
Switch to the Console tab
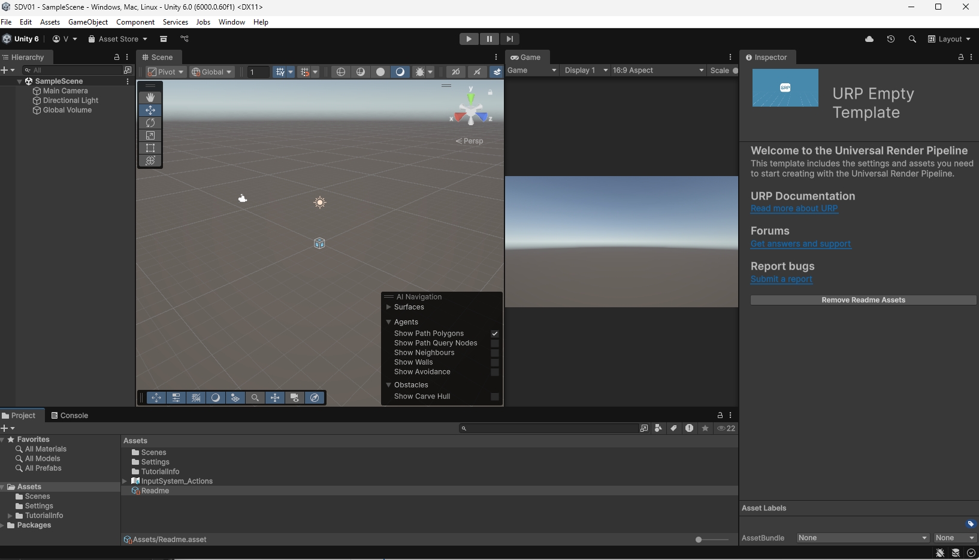click(70, 416)
